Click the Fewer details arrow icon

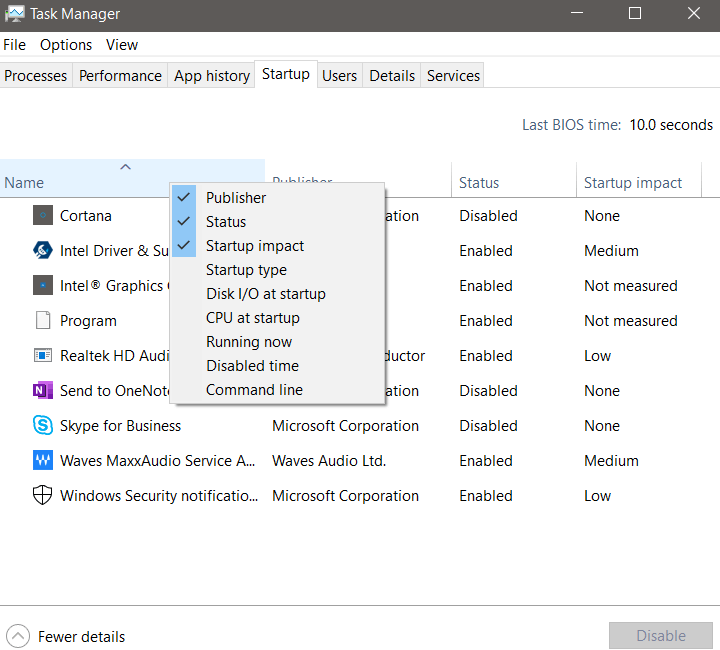[x=18, y=636]
